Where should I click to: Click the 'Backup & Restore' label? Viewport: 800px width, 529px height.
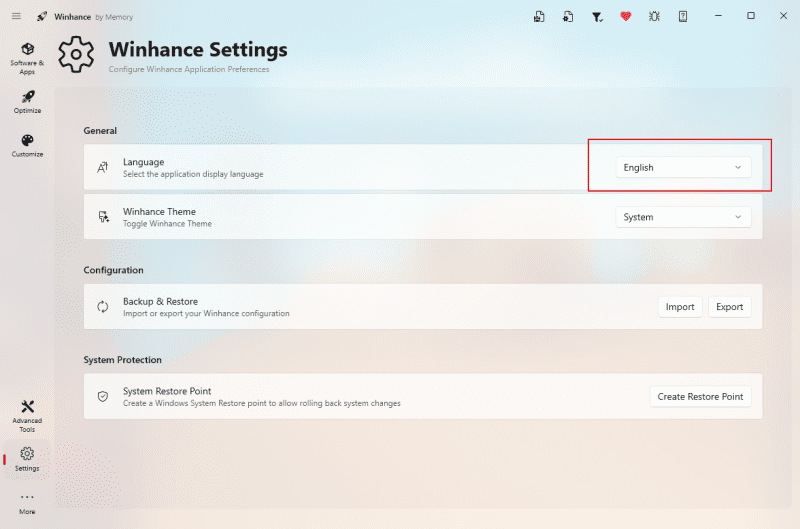[x=160, y=301]
